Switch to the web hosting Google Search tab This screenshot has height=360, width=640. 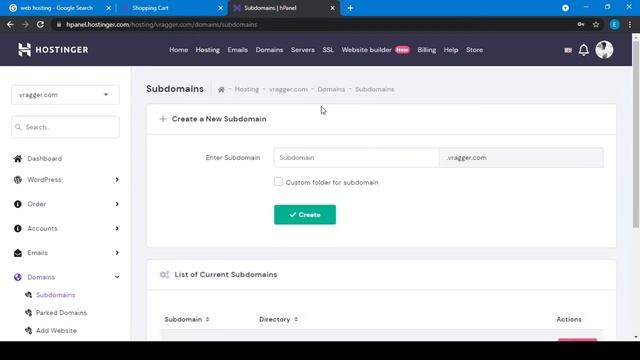tap(57, 8)
